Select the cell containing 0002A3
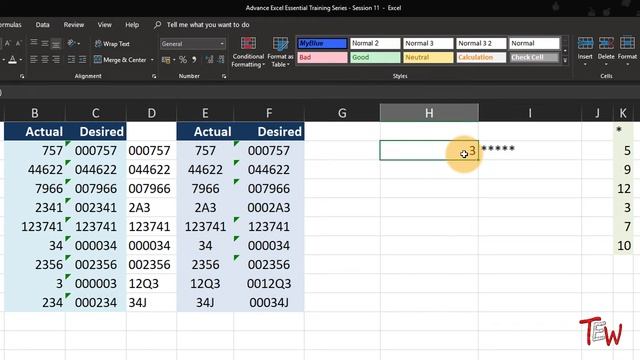This screenshot has width=640, height=360. [x=269, y=207]
